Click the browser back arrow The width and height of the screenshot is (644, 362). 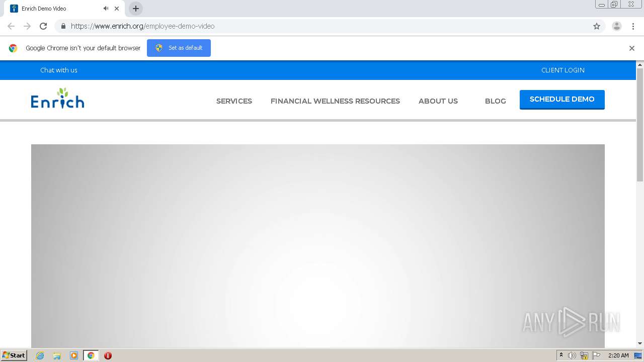click(x=11, y=26)
